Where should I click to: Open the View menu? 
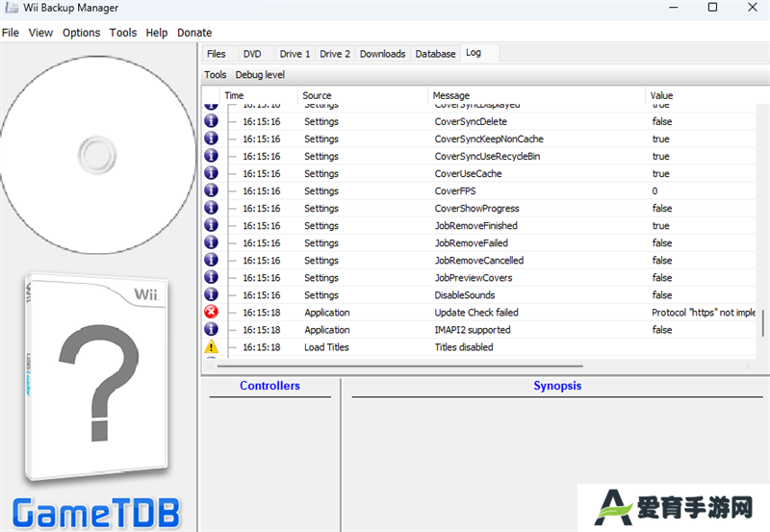pos(40,33)
